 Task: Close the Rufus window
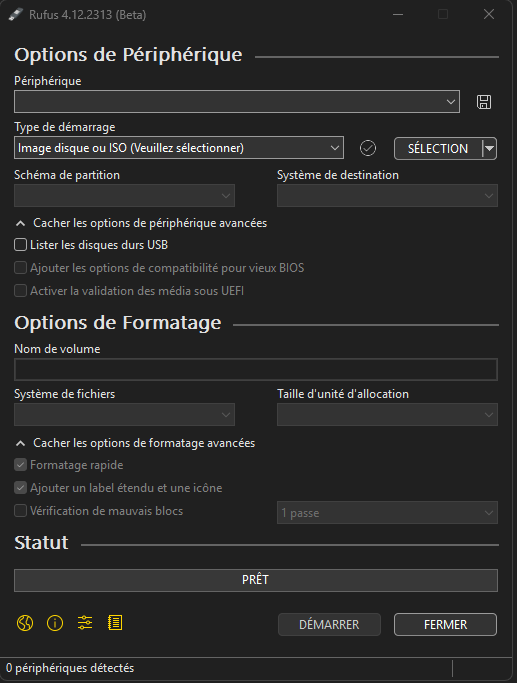(x=489, y=14)
